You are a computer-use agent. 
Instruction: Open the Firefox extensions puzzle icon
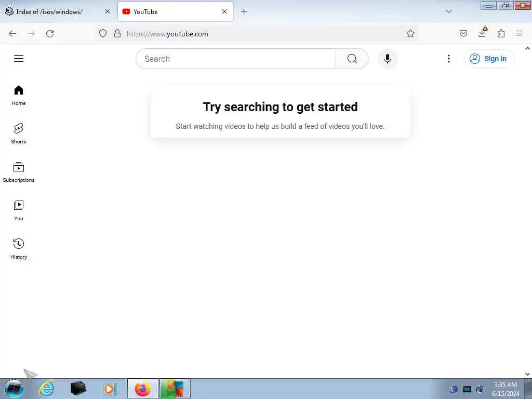tap(501, 33)
